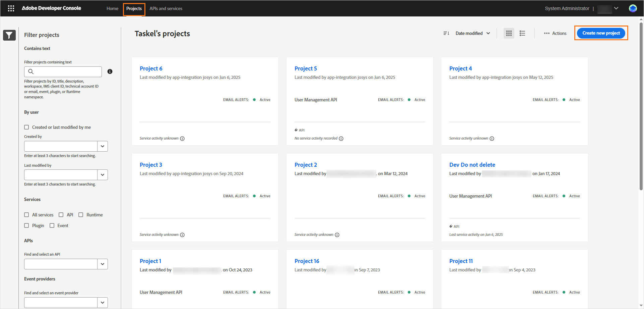This screenshot has width=644, height=309.
Task: Focus the filter projects text field
Action: point(63,71)
